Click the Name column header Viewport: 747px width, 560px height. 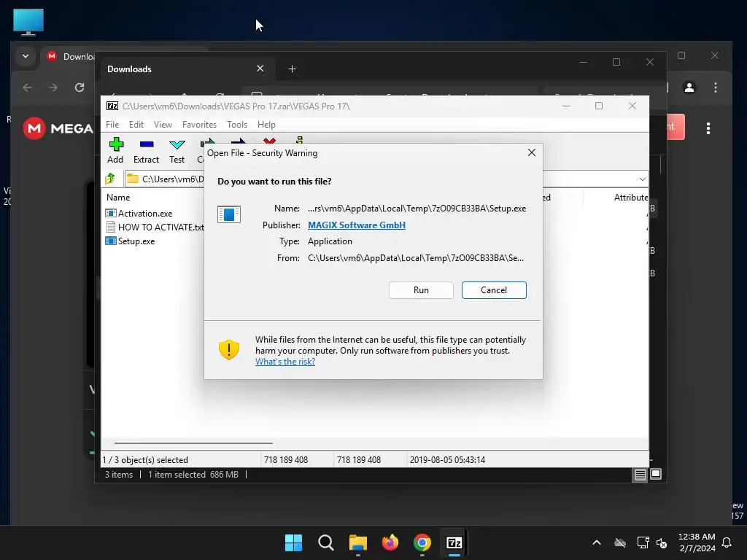click(x=118, y=197)
